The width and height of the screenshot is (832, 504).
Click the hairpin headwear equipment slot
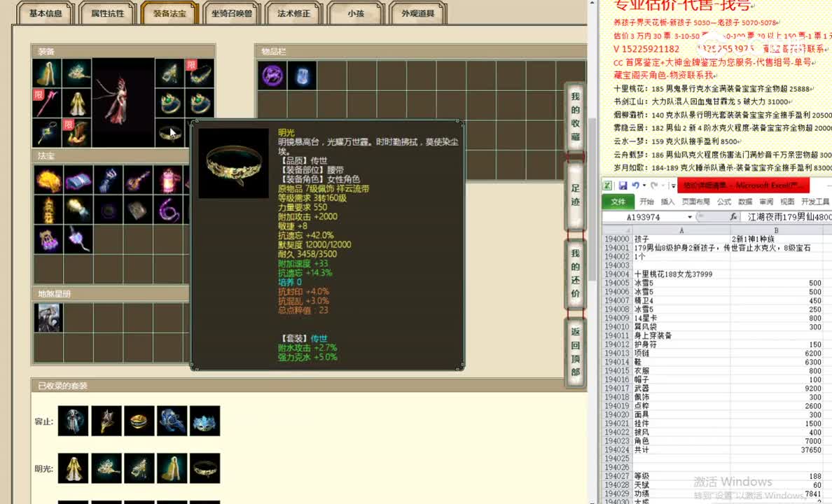point(77,73)
